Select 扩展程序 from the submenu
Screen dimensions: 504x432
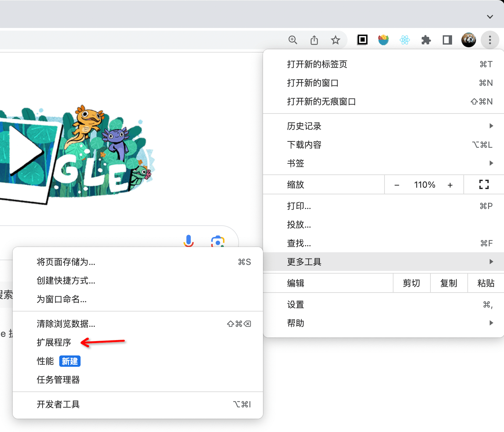[x=54, y=342]
